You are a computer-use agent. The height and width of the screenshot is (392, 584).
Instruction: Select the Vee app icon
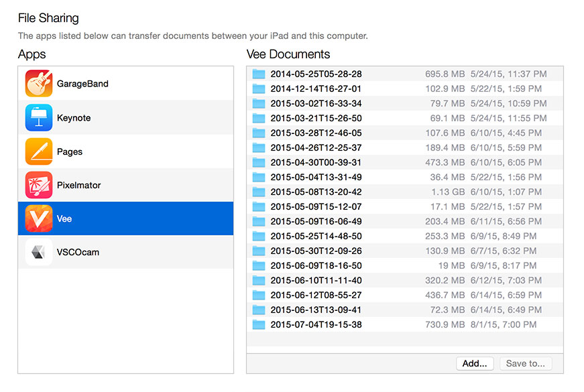click(x=39, y=218)
